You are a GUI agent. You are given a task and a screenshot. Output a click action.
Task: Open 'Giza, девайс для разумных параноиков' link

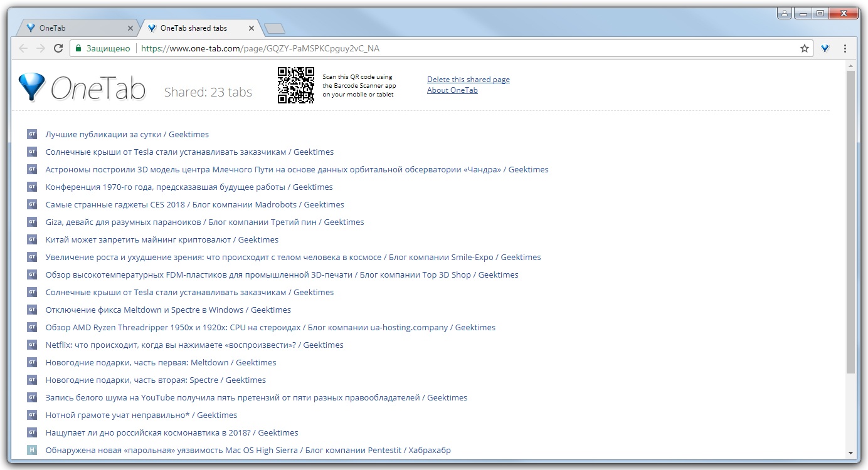coord(205,222)
